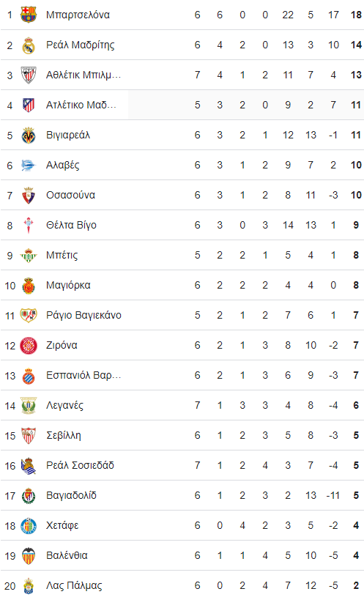The height and width of the screenshot is (597, 364).
Task: Click the Βαλένθια bat crest icon
Action: [28, 556]
